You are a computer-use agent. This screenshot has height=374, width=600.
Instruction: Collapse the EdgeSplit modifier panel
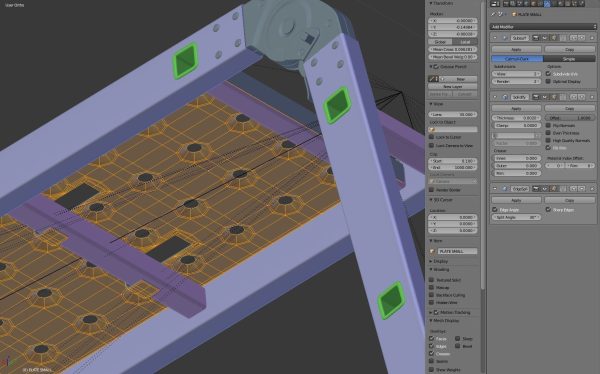coord(495,189)
